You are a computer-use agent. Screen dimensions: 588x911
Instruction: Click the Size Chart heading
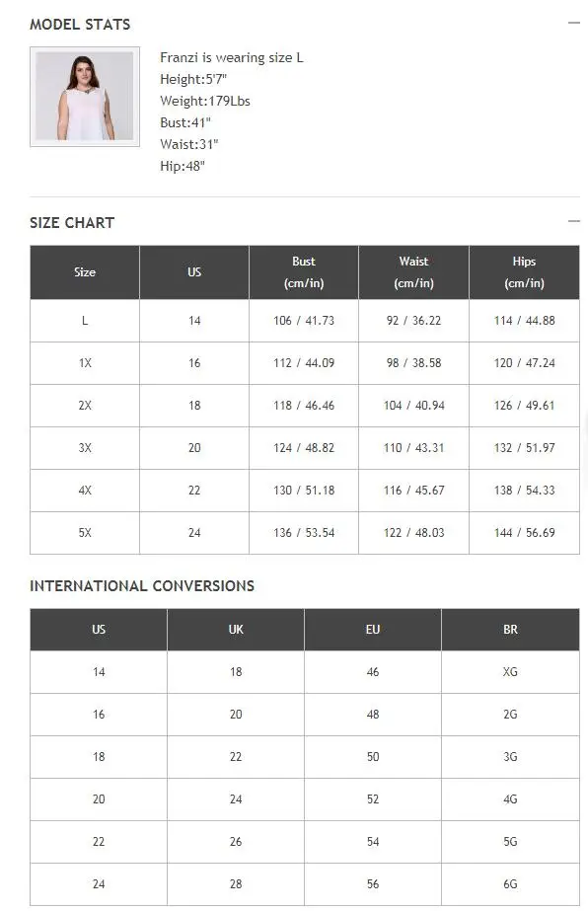tap(72, 222)
